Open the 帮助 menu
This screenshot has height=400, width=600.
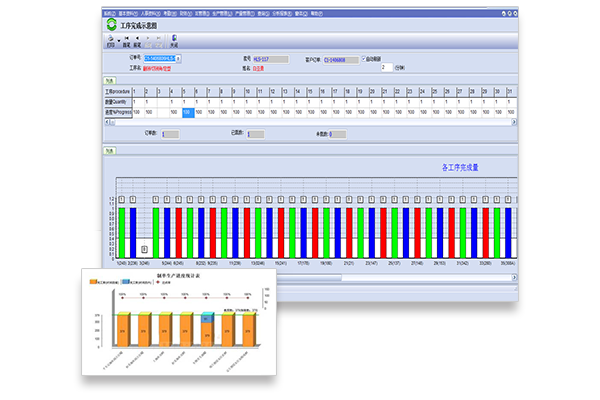316,13
